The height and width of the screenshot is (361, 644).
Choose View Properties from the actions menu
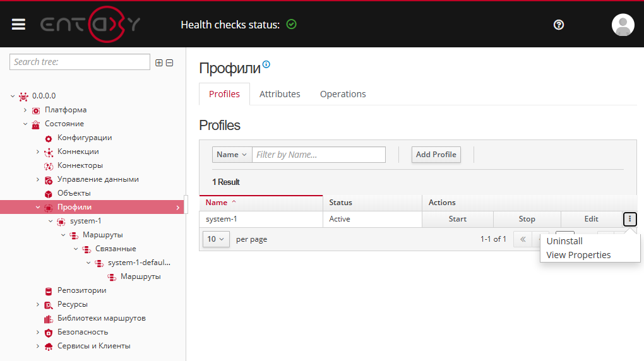(x=578, y=255)
